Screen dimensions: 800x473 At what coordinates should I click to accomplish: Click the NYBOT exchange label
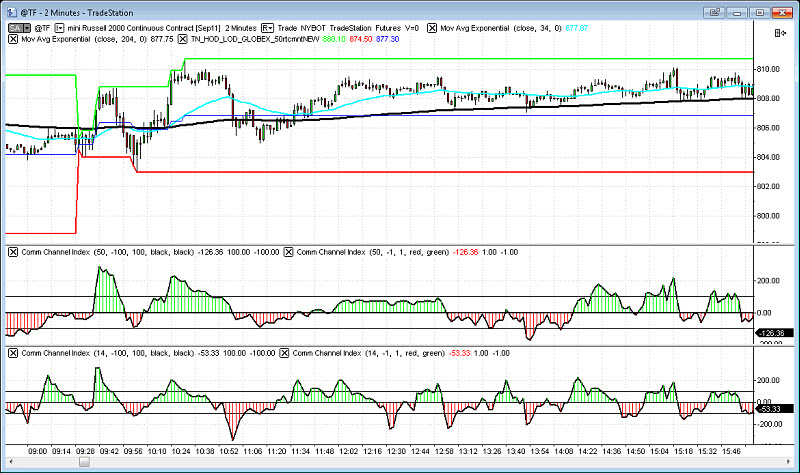click(x=313, y=28)
